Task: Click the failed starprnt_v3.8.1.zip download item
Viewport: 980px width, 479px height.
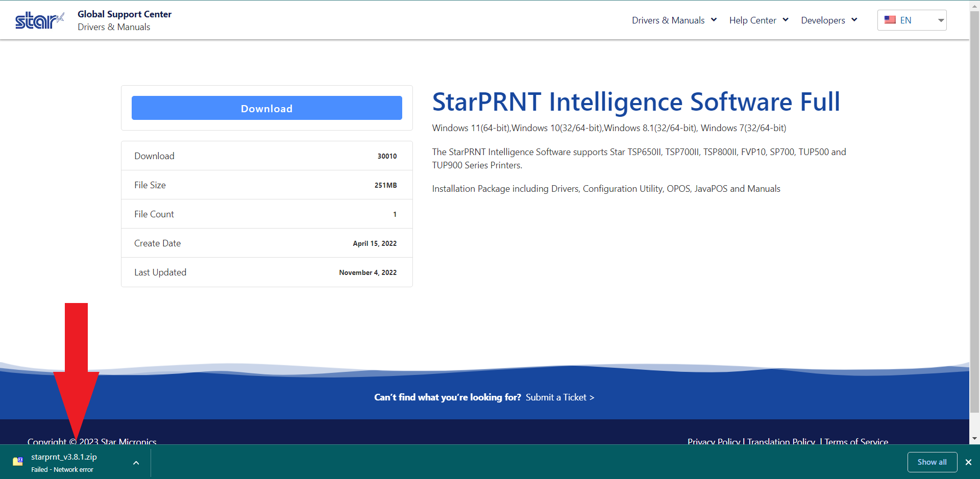Action: pos(76,462)
